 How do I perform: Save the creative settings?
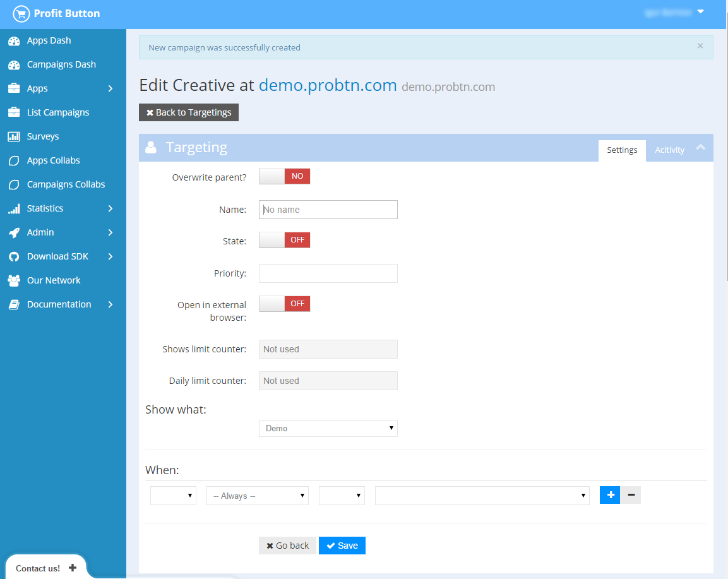(x=342, y=546)
